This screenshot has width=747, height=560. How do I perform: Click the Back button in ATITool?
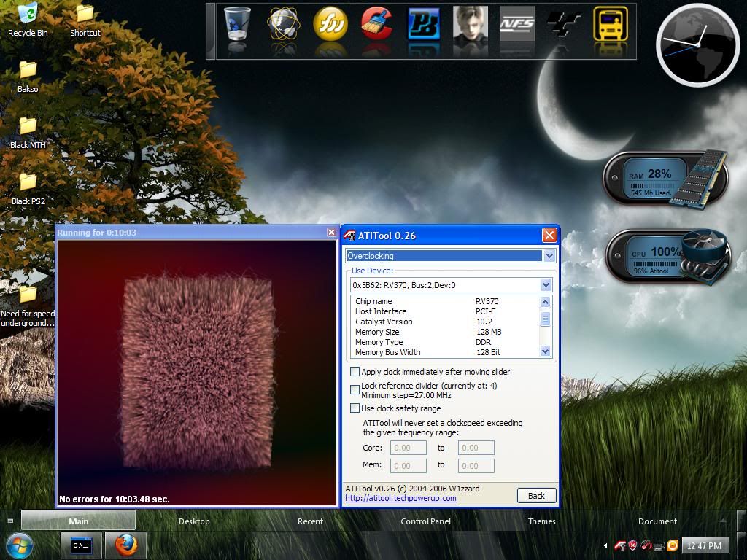(x=536, y=495)
